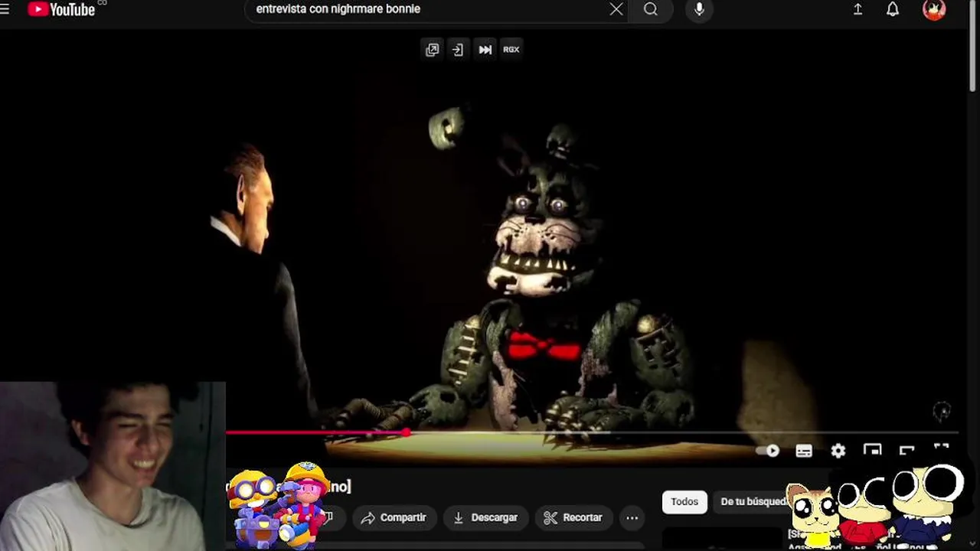The height and width of the screenshot is (551, 980).
Task: Open the account avatar menu
Action: pos(934,9)
